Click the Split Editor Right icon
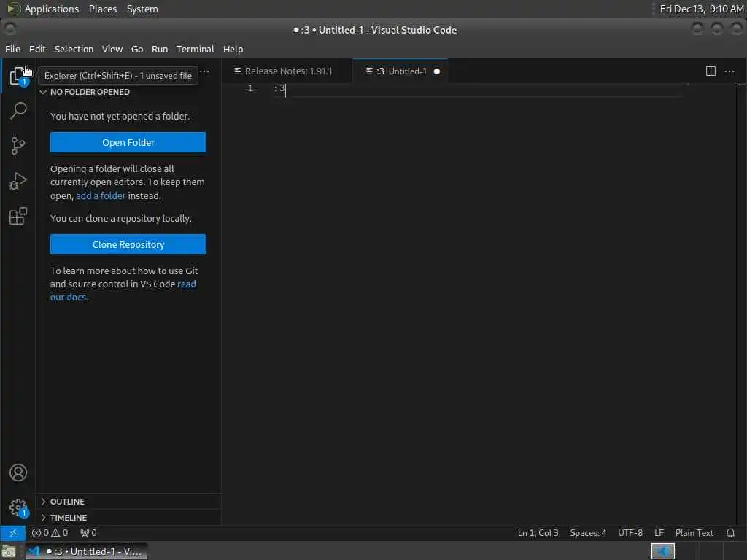747x560 pixels. pos(711,71)
